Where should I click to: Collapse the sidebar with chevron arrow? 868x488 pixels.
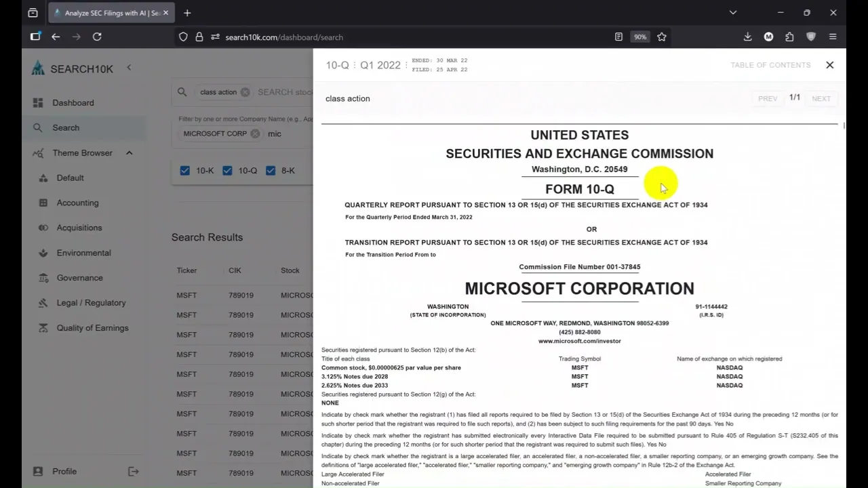coord(129,68)
